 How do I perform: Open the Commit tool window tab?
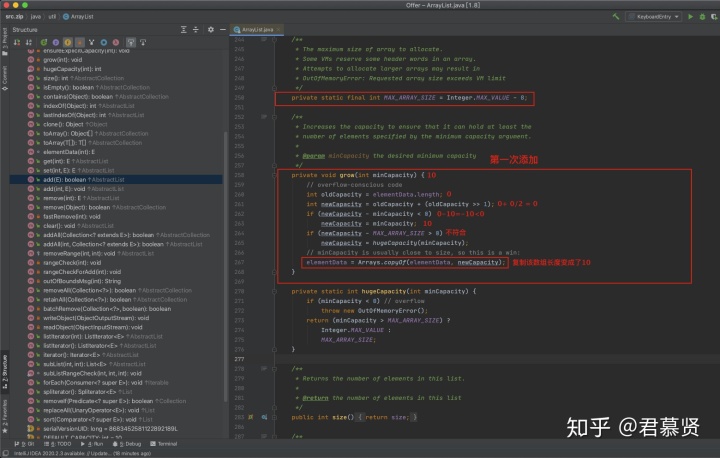[x=5, y=78]
